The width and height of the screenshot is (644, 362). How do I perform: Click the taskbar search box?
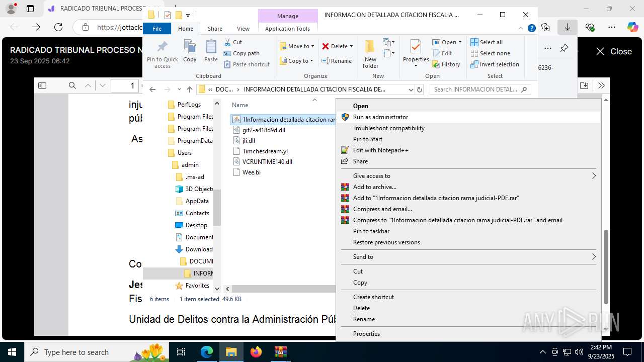[x=97, y=352]
